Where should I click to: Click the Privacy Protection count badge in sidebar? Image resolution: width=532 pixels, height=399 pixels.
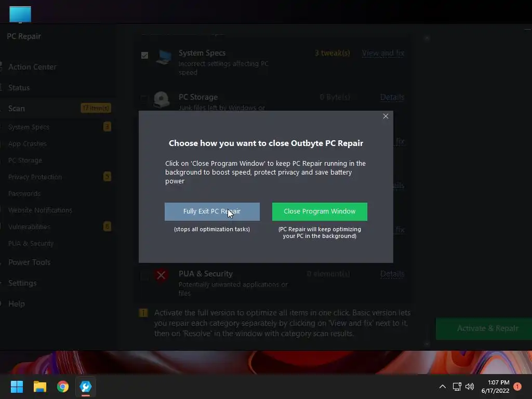pos(107,177)
